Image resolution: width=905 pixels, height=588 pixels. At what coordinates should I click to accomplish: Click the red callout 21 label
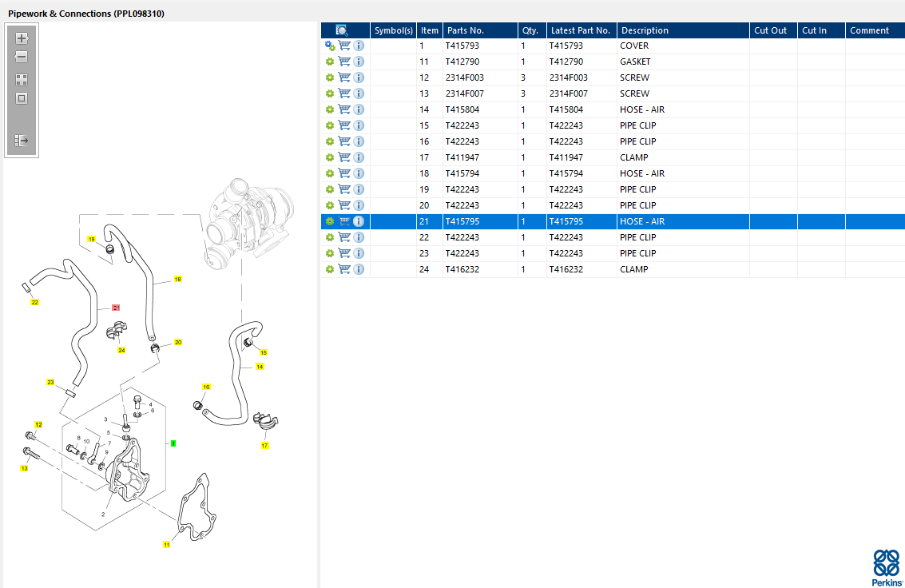point(116,308)
